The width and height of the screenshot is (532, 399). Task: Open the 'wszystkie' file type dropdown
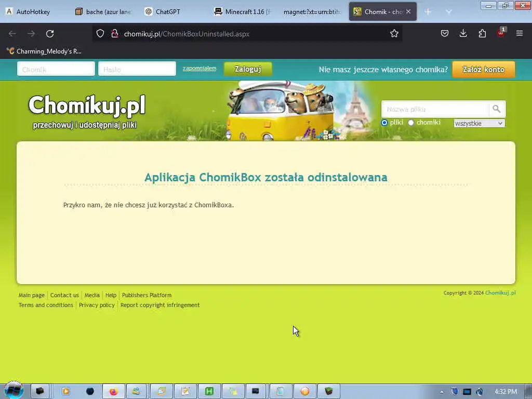click(479, 123)
